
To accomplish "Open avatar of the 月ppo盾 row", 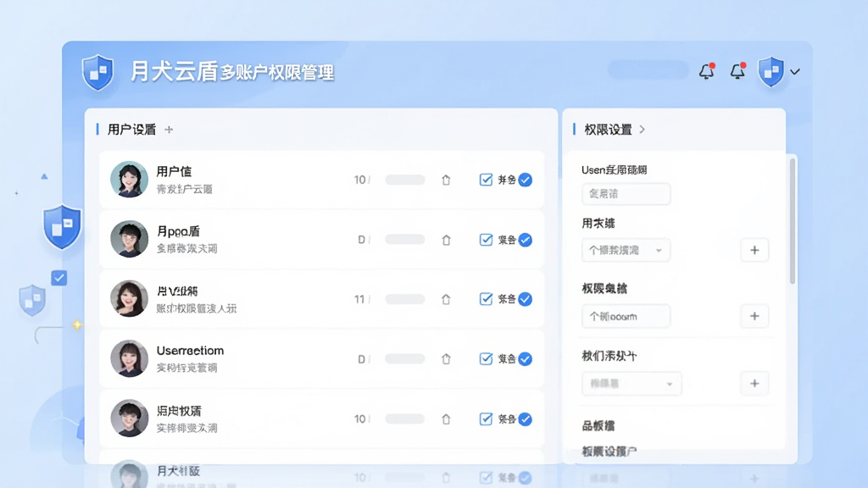I will tap(129, 239).
